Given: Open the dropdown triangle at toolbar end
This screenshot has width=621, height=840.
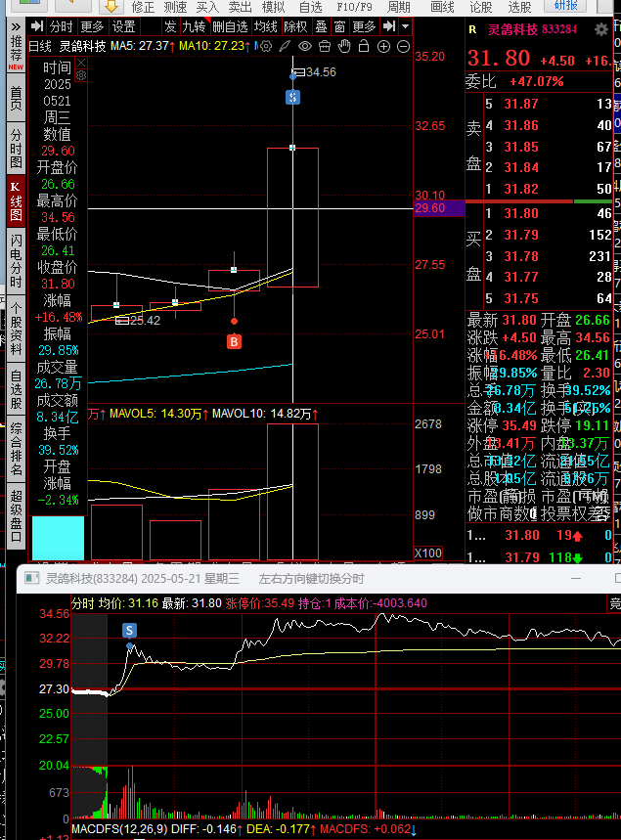Looking at the screenshot, I should 406,26.
